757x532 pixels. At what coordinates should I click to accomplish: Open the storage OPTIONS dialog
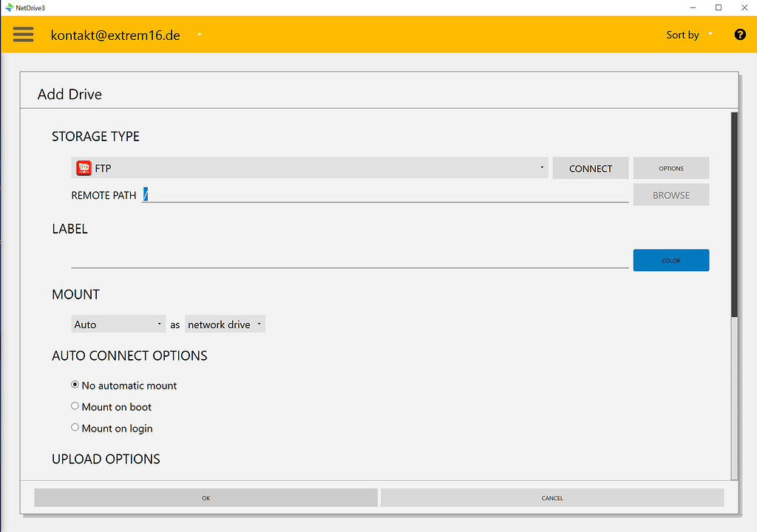pyautogui.click(x=671, y=168)
